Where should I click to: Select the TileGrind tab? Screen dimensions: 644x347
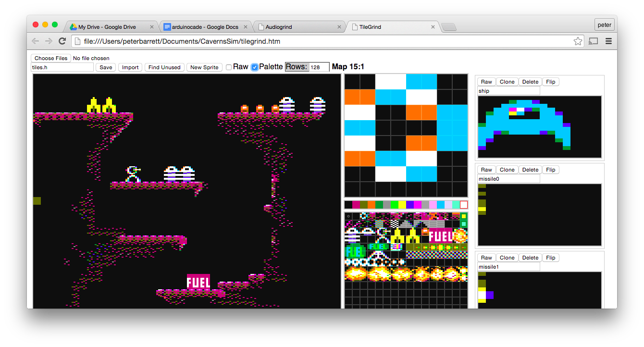(394, 27)
